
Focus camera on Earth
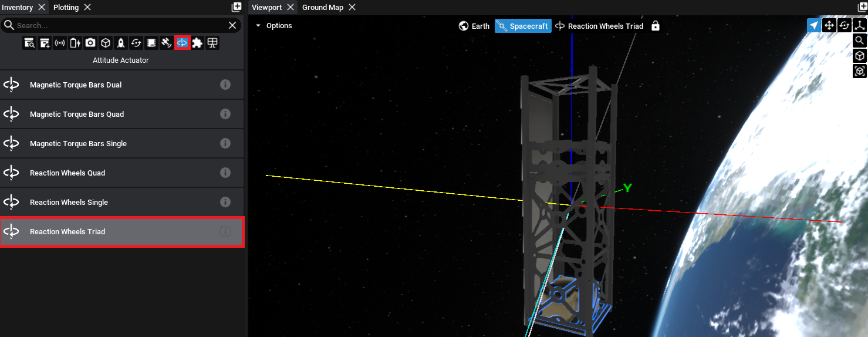pyautogui.click(x=474, y=26)
